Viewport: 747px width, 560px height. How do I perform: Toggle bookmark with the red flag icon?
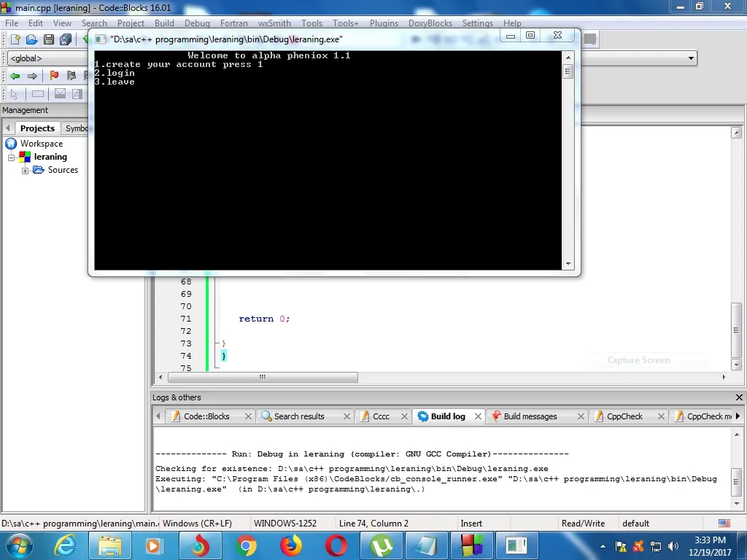(54, 76)
